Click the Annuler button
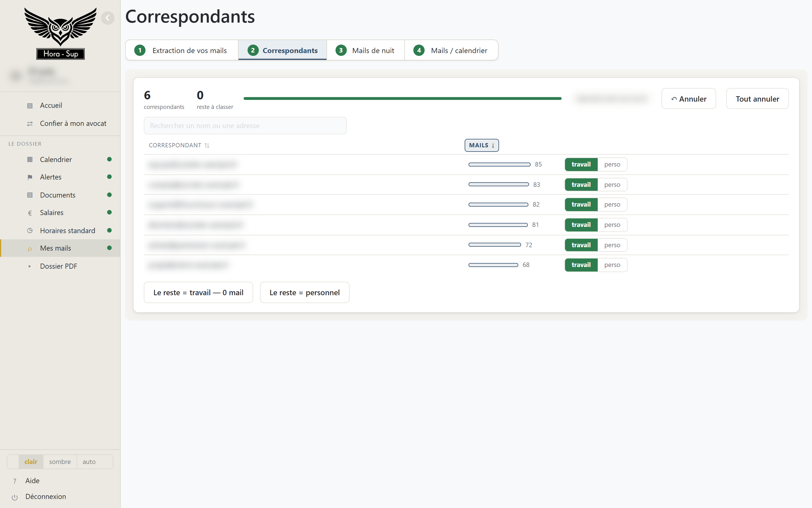The height and width of the screenshot is (508, 812). [x=689, y=99]
